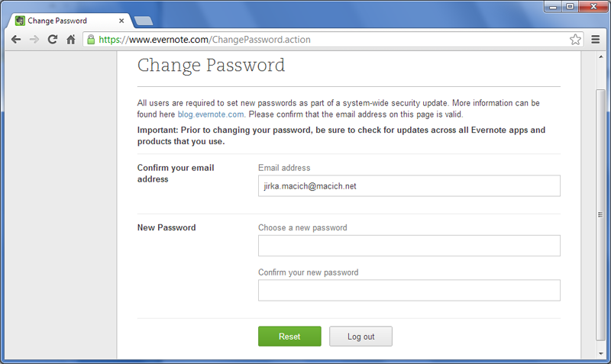The width and height of the screenshot is (611, 364).
Task: Reload the page with refresh icon
Action: click(x=53, y=40)
